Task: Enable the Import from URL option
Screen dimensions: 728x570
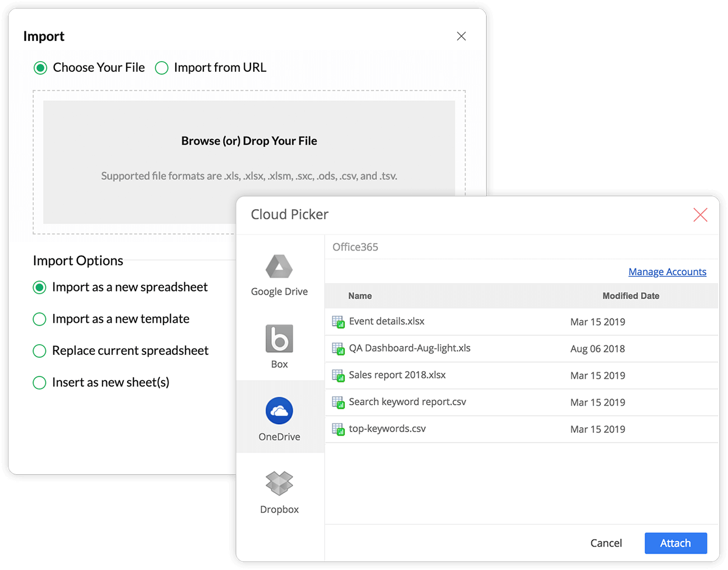Action: click(x=162, y=68)
